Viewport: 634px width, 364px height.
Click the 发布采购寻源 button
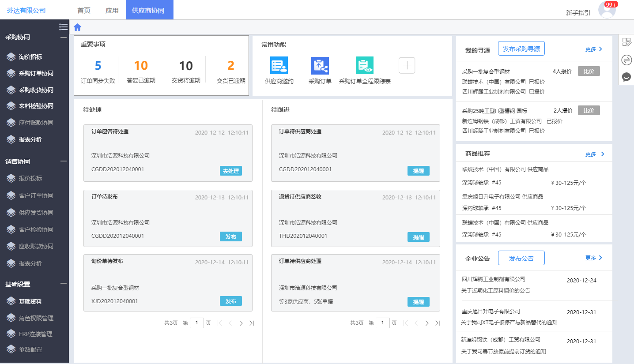coord(521,49)
